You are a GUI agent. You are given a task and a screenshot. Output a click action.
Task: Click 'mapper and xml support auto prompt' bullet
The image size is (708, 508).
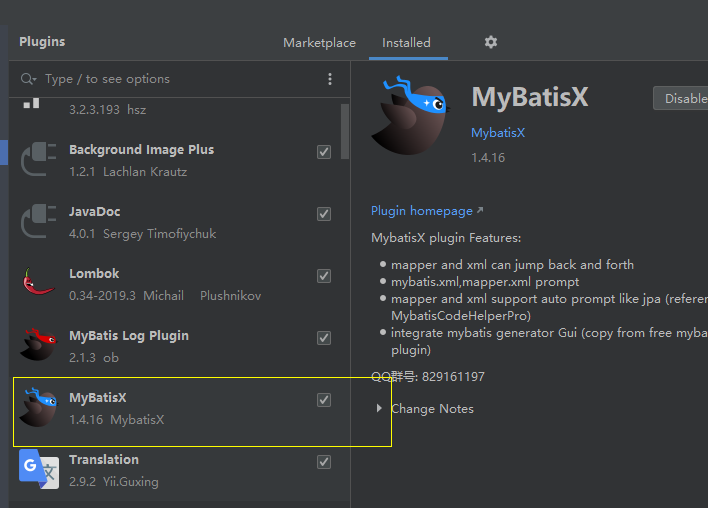click(550, 307)
